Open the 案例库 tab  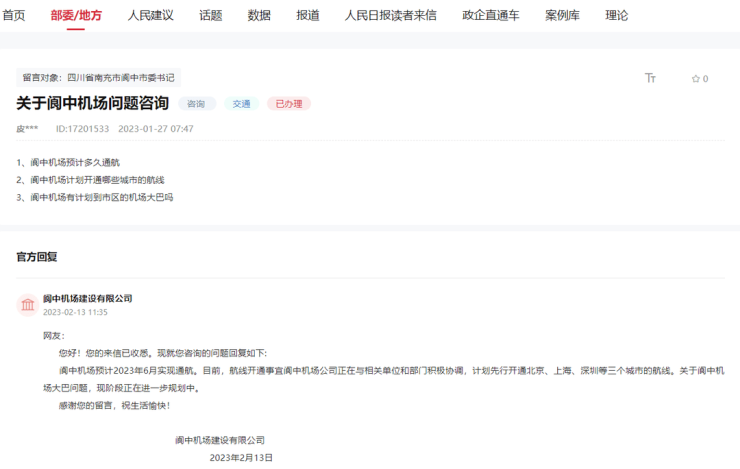point(562,15)
